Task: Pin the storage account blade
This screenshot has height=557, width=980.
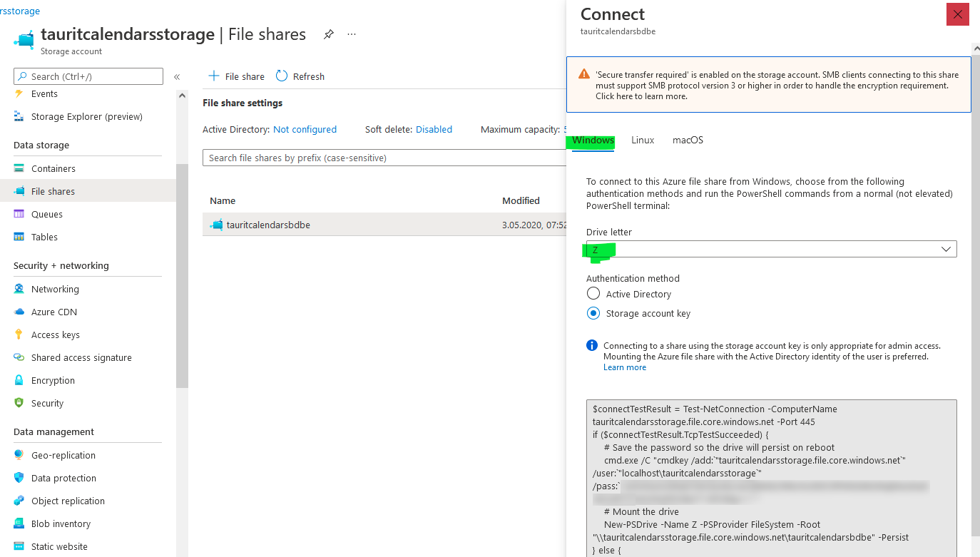Action: tap(329, 34)
